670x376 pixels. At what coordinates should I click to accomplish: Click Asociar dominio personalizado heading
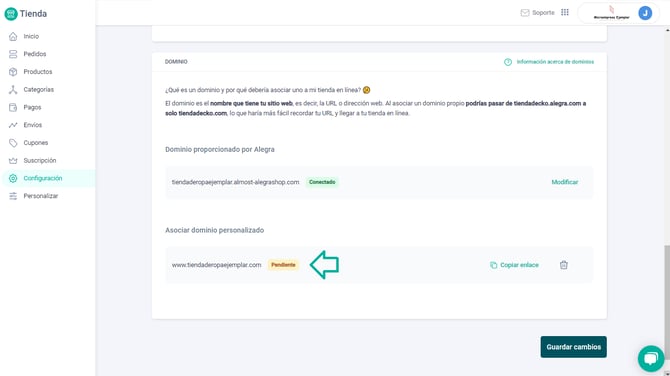point(215,230)
